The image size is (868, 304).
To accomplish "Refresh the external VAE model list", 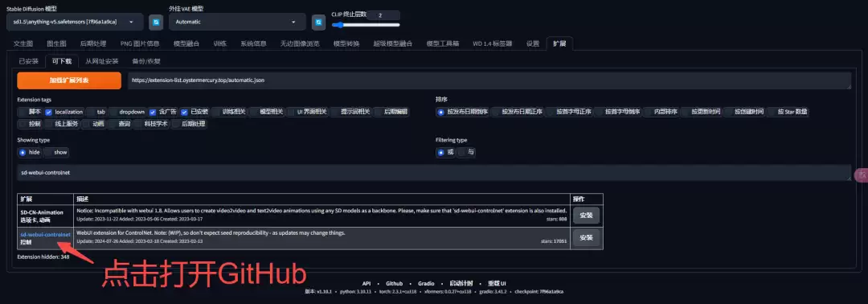I will tap(318, 23).
